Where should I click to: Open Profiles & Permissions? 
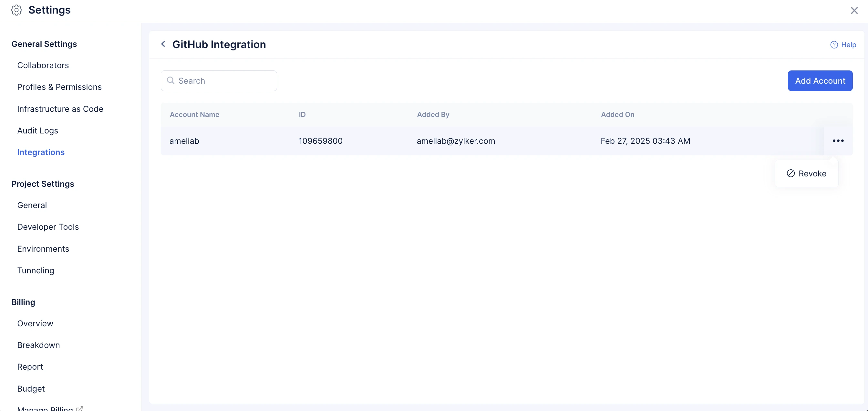click(59, 87)
